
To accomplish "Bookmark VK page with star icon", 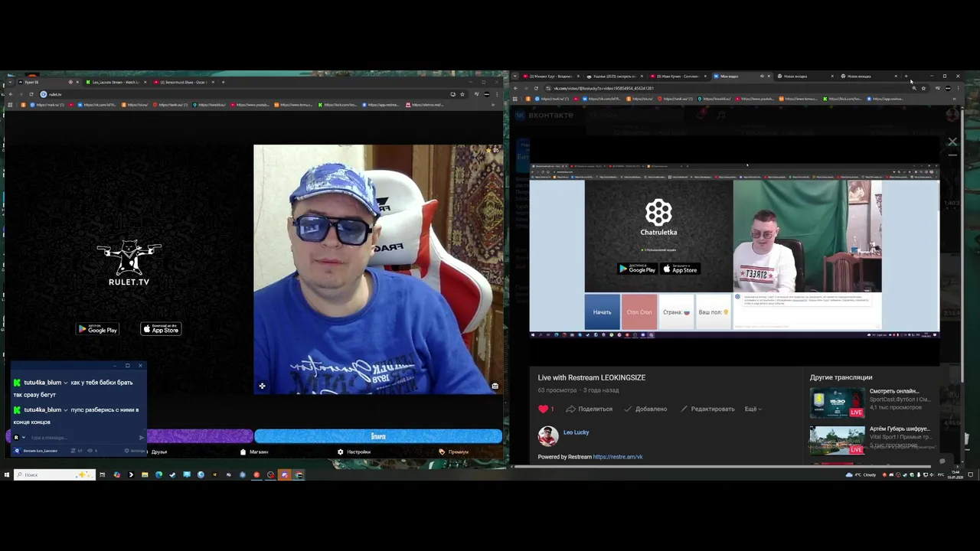I will pos(923,88).
